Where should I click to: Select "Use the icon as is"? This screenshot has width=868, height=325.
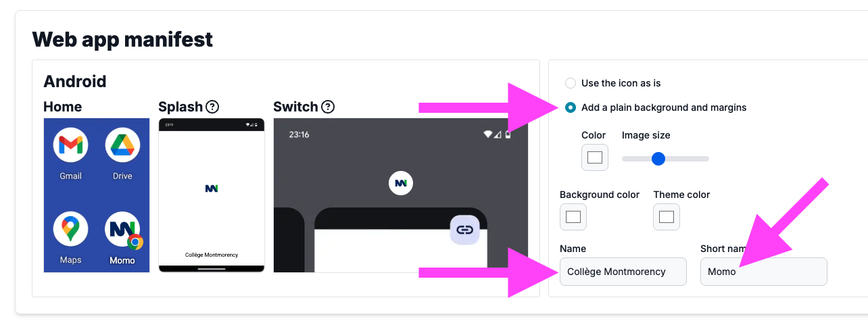pos(571,83)
